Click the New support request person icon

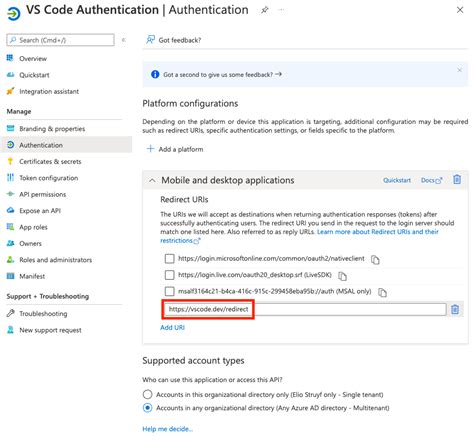(10, 330)
